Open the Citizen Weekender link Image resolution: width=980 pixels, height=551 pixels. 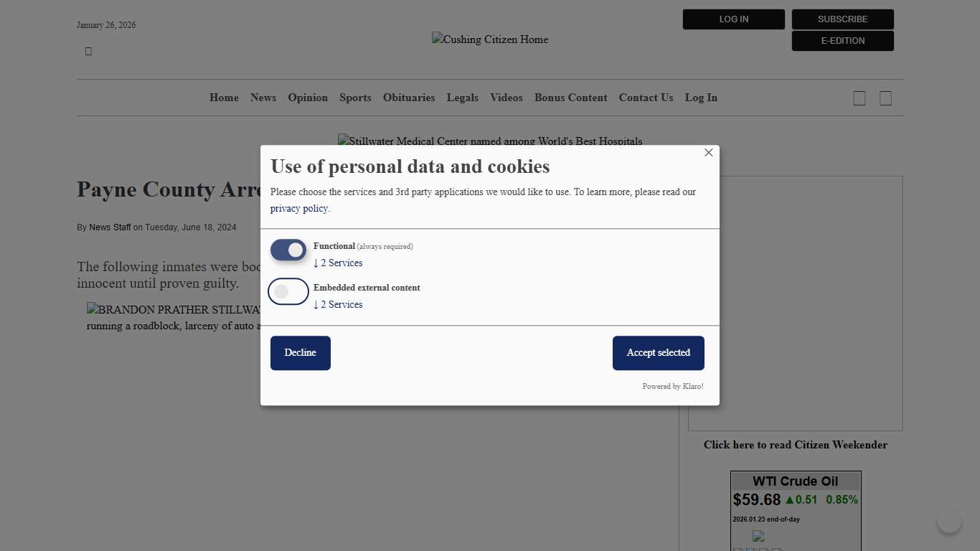tap(795, 445)
